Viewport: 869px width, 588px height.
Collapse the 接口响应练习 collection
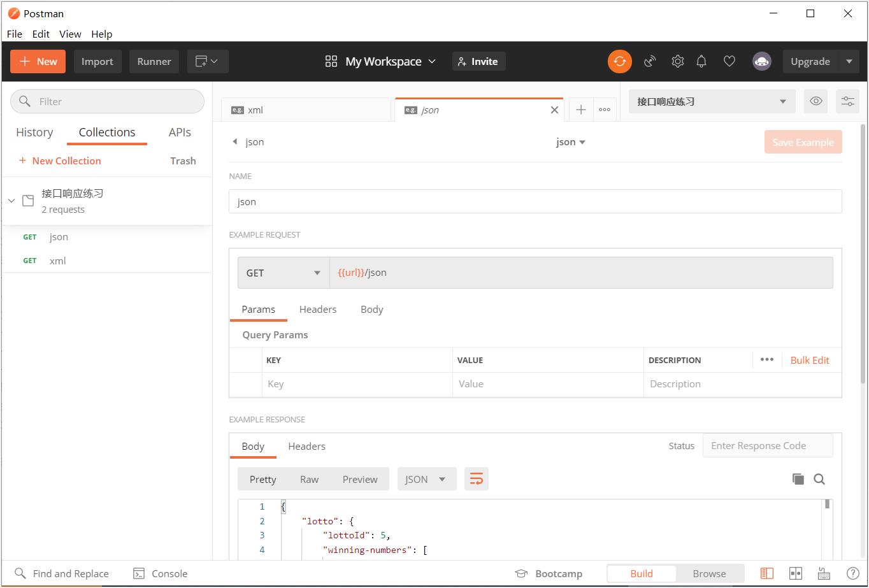(11, 201)
